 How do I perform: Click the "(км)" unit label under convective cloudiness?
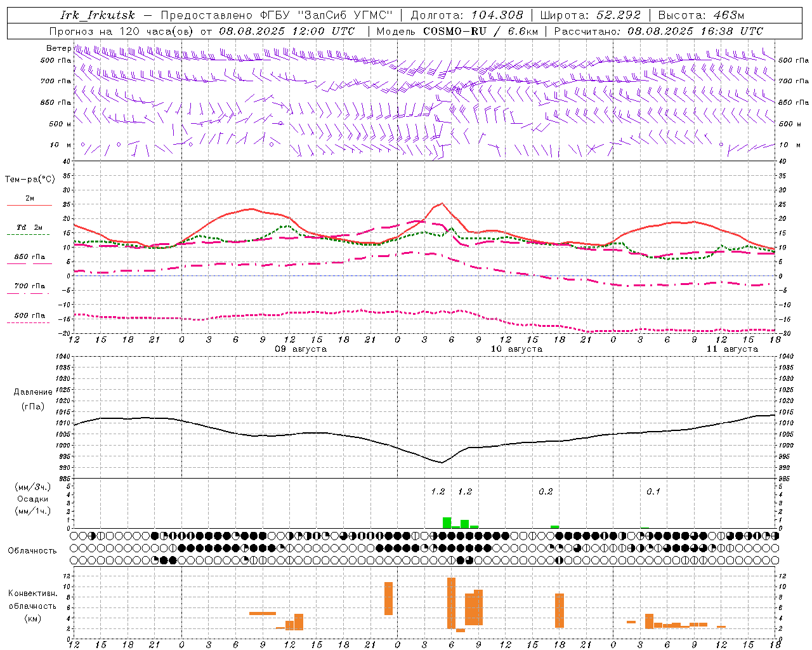[x=32, y=618]
